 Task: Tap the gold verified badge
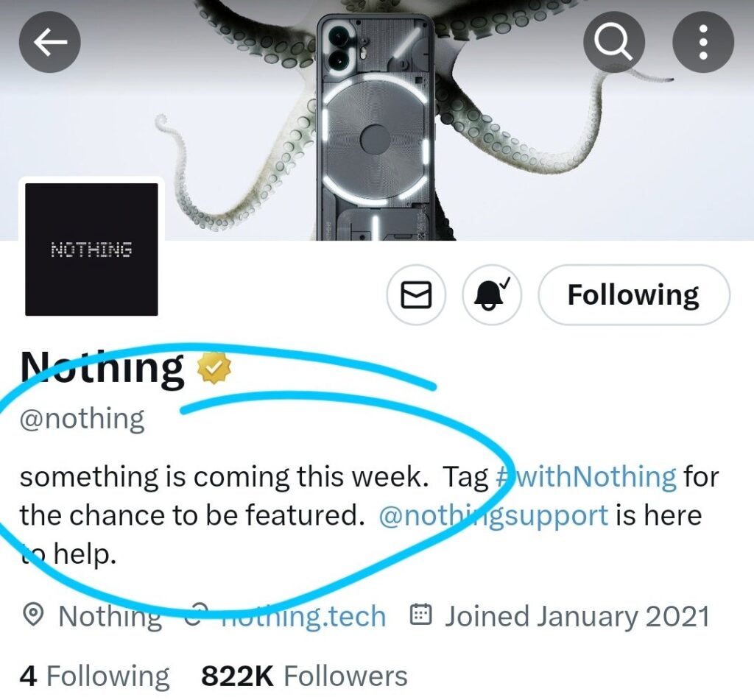point(214,368)
